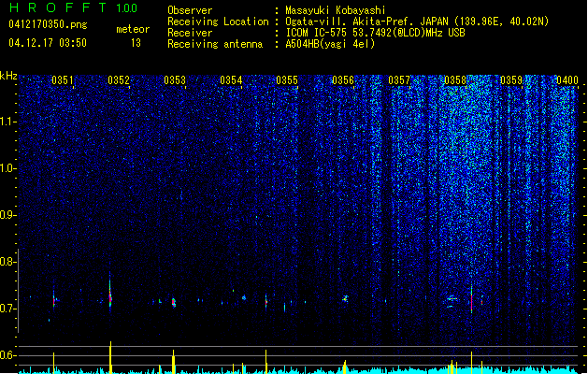This screenshot has height=374, width=588.
Task: Click the yellow intensity bar after 0358
Action: point(471,363)
